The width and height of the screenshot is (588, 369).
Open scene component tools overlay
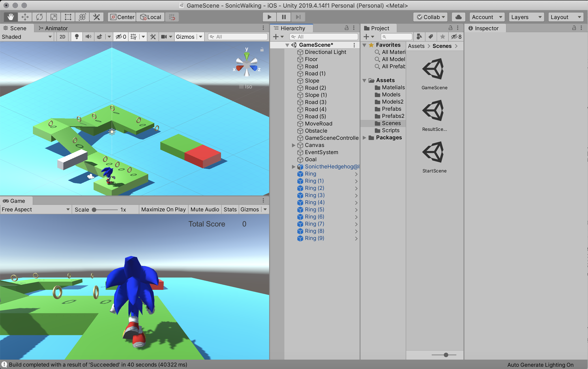153,37
